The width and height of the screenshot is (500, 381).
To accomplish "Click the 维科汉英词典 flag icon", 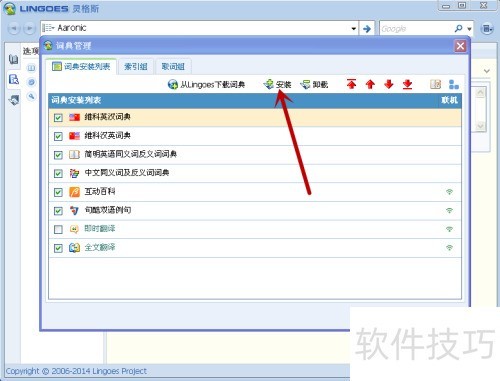I will [74, 136].
